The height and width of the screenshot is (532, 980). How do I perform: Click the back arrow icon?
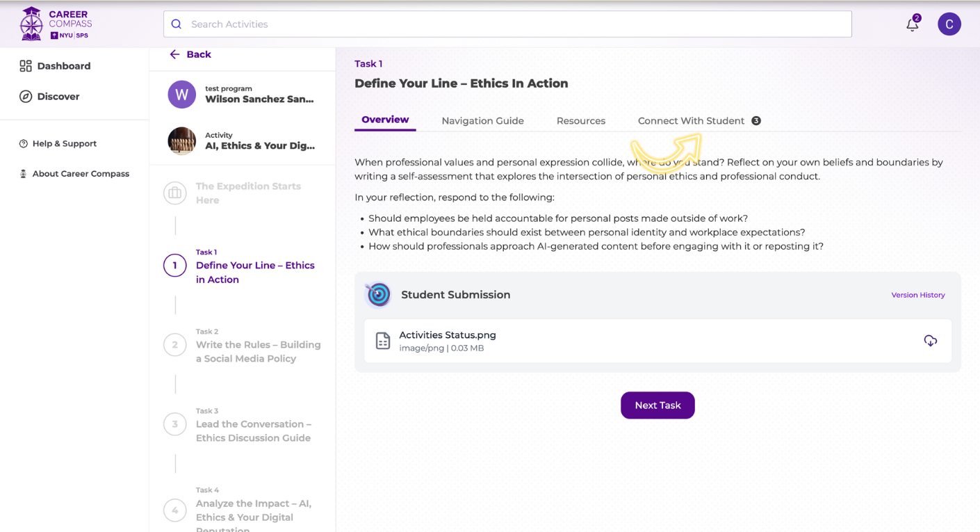(174, 54)
